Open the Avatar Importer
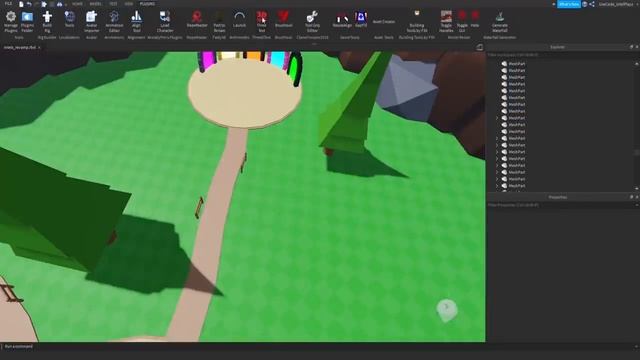This screenshot has height=360, width=640. tap(91, 22)
